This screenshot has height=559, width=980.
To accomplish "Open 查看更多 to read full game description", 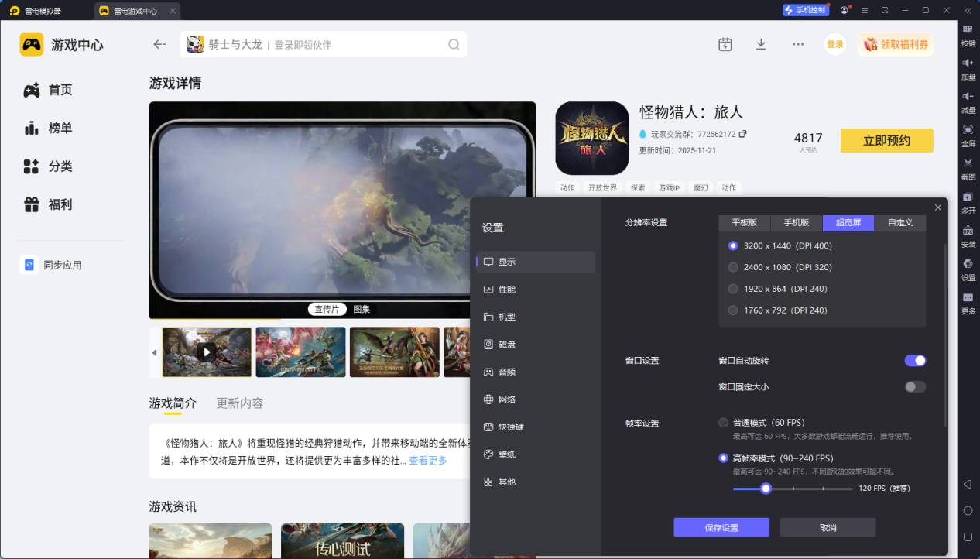I will (429, 460).
